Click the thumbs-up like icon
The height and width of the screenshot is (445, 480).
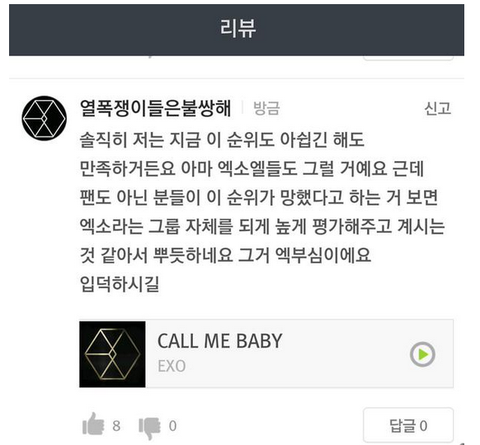click(x=93, y=424)
